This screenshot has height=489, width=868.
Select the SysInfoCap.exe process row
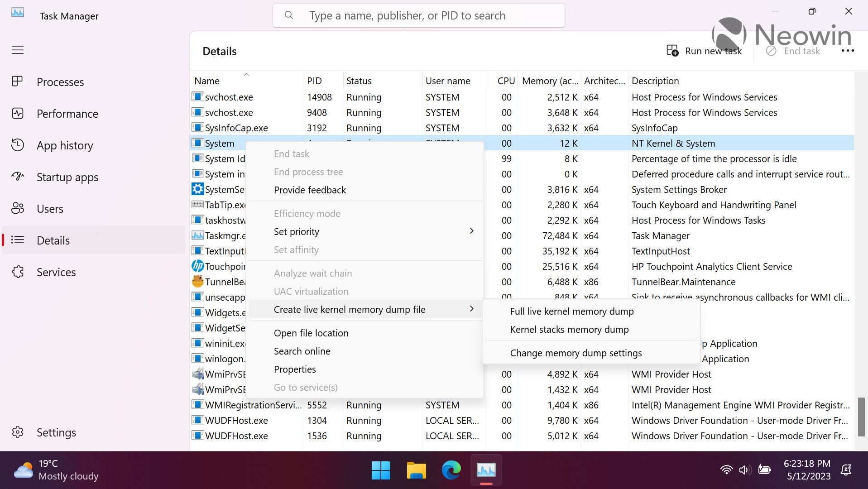(x=522, y=128)
